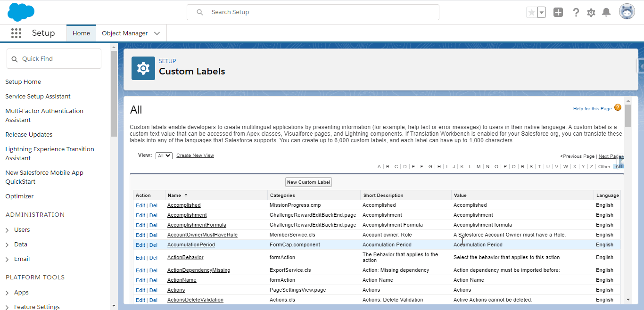Viewport: 644px width, 310px height.
Task: Edit the AccumulationPeriod label
Action: pyautogui.click(x=140, y=245)
